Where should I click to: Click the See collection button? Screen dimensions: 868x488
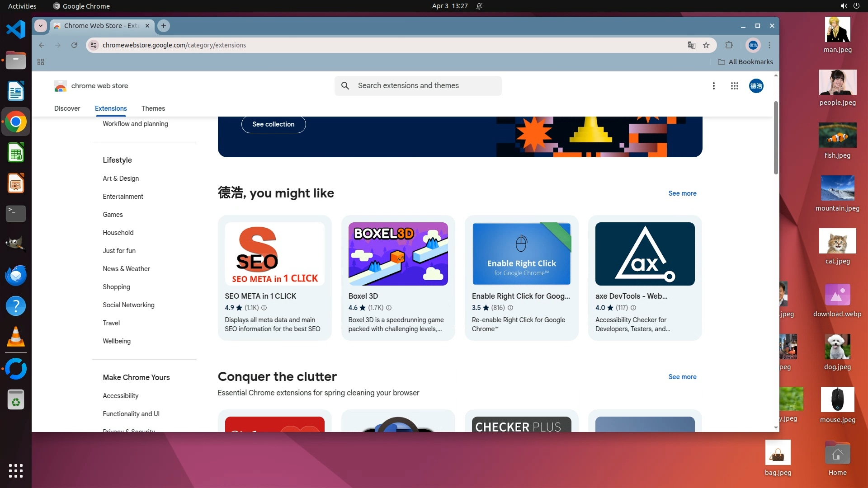tap(273, 124)
